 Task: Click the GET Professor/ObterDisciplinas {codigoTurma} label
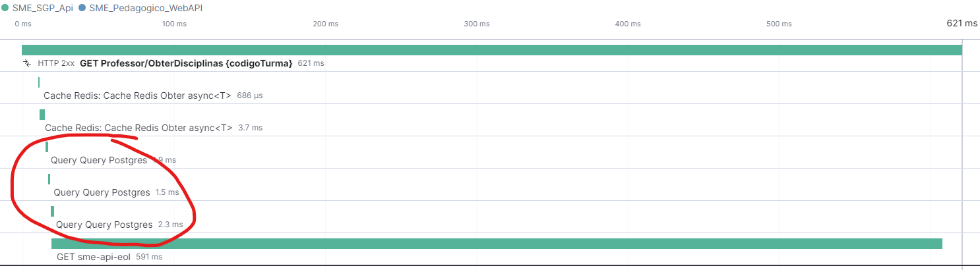[x=186, y=63]
